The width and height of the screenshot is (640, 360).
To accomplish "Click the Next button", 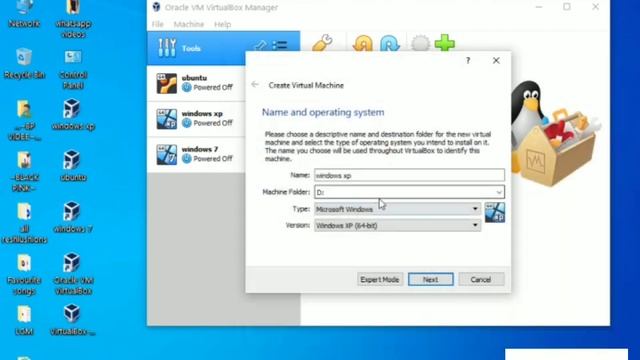I will pos(431,280).
